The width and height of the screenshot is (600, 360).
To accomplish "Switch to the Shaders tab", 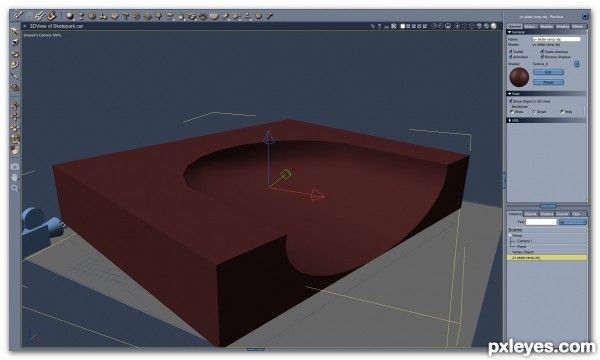I will [546, 214].
